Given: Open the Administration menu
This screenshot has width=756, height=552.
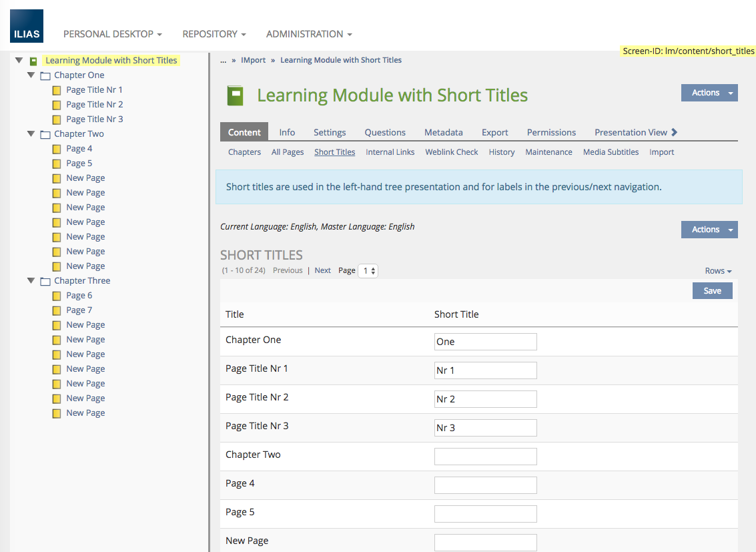Looking at the screenshot, I should click(x=308, y=34).
